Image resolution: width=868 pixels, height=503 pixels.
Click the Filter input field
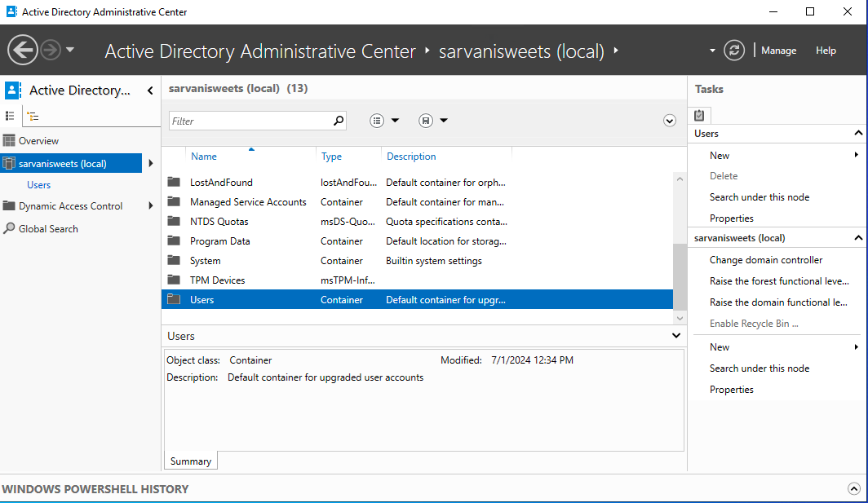250,121
